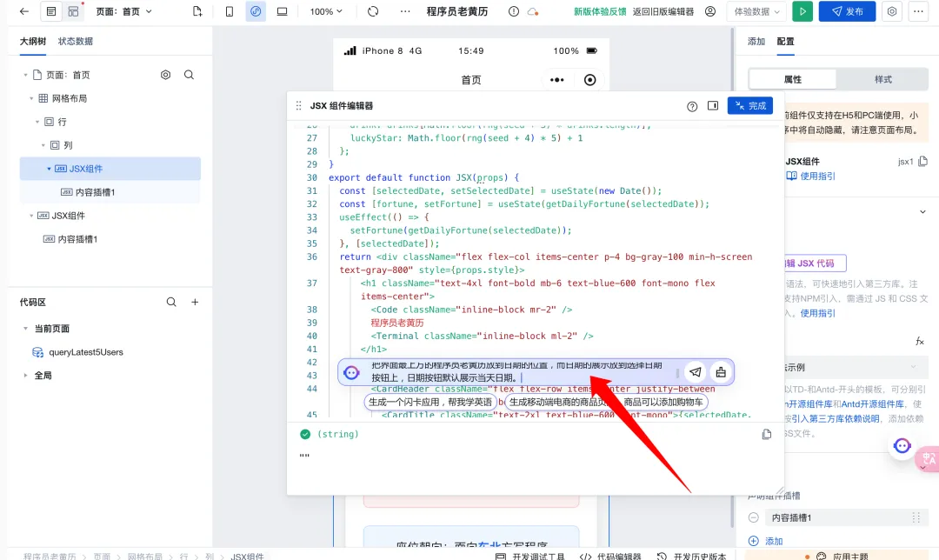This screenshot has height=560, width=939.
Task: Select the 样式 tab
Action: click(882, 79)
